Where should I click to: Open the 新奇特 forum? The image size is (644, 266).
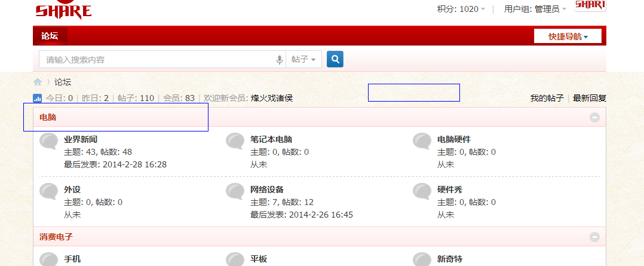tap(450, 259)
